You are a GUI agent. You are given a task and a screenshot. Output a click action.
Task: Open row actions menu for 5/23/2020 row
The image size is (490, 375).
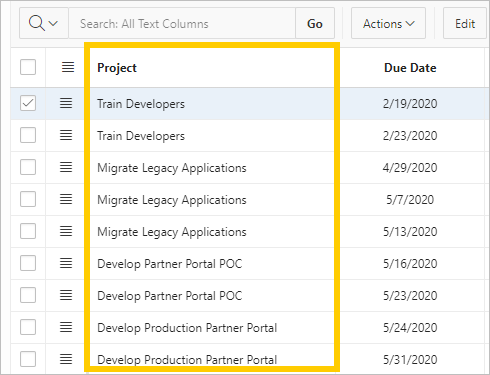click(66, 295)
